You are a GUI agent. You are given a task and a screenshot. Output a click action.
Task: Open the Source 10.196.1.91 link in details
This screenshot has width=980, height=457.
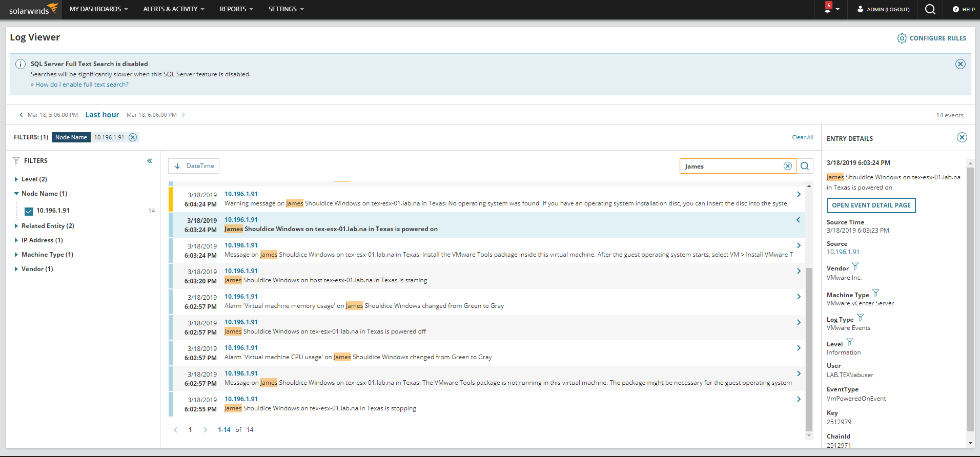pyautogui.click(x=843, y=252)
